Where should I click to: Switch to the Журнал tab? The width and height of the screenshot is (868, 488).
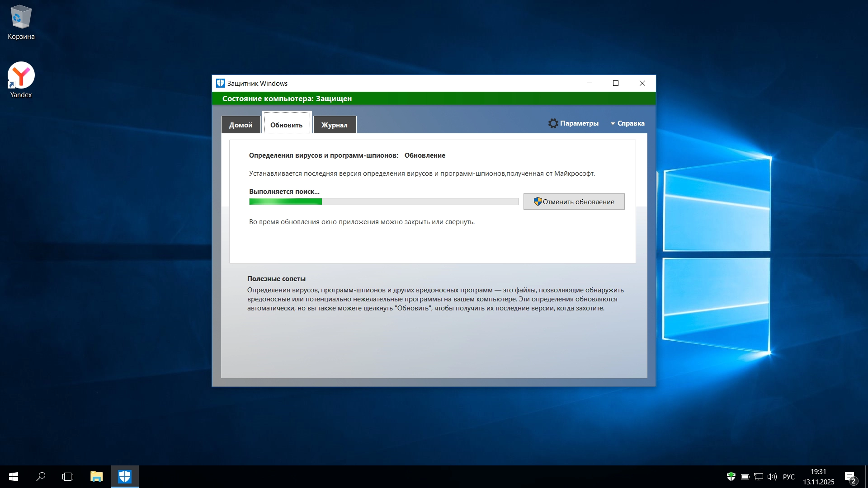pyautogui.click(x=334, y=125)
